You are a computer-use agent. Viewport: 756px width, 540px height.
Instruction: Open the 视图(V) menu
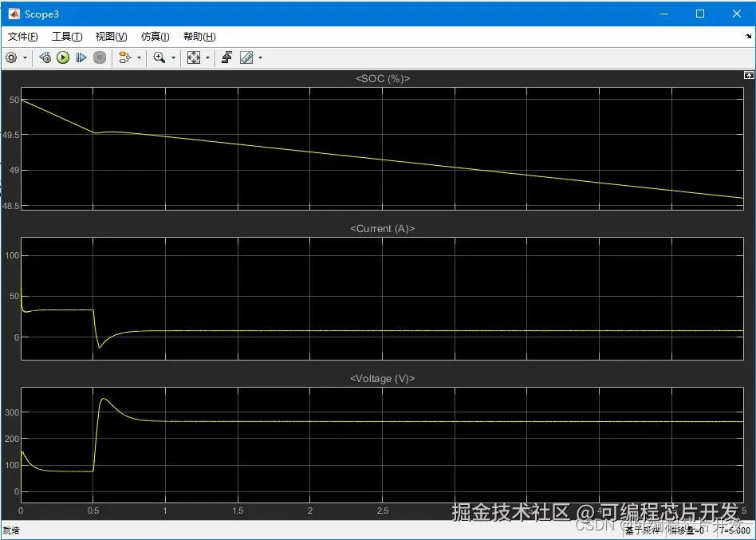pos(112,37)
